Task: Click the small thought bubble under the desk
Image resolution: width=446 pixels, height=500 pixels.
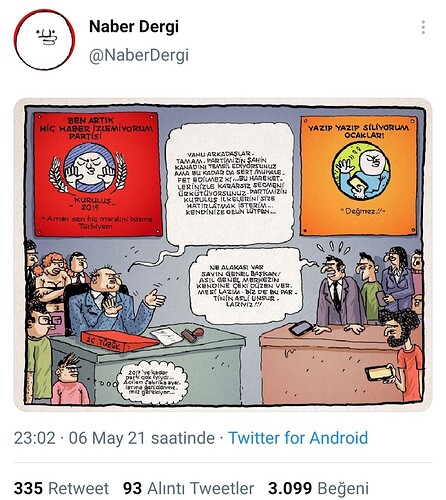Action: tap(152, 382)
